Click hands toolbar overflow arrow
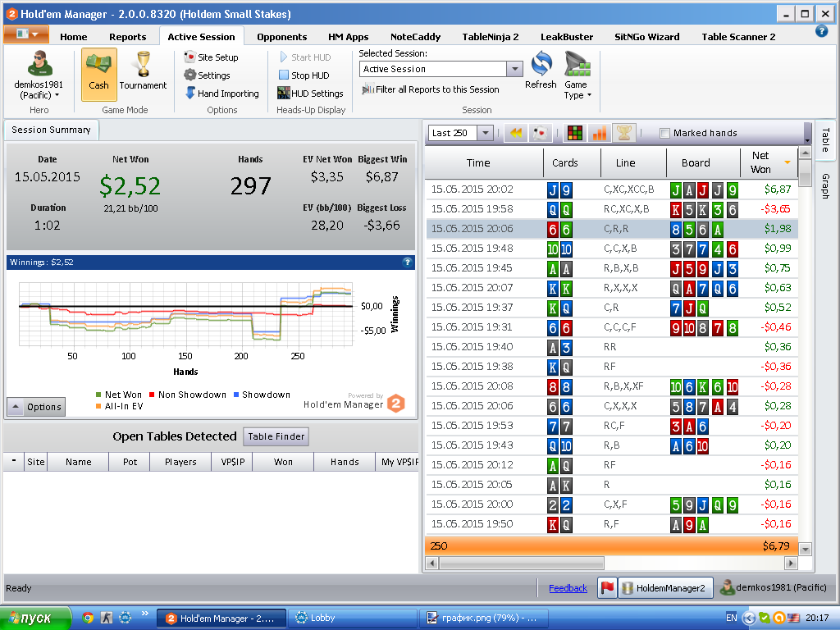This screenshot has width=840, height=630. point(807,141)
